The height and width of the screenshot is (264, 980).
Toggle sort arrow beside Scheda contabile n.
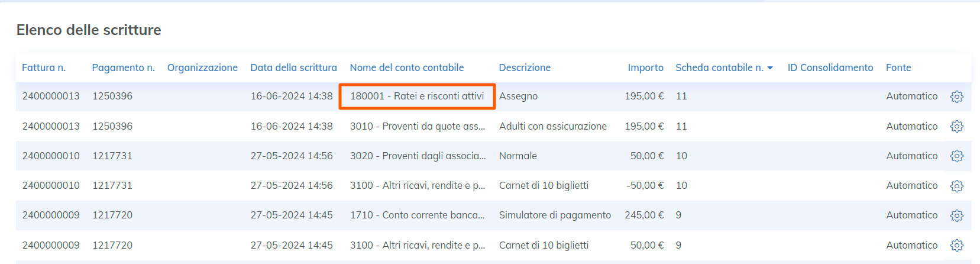(770, 68)
